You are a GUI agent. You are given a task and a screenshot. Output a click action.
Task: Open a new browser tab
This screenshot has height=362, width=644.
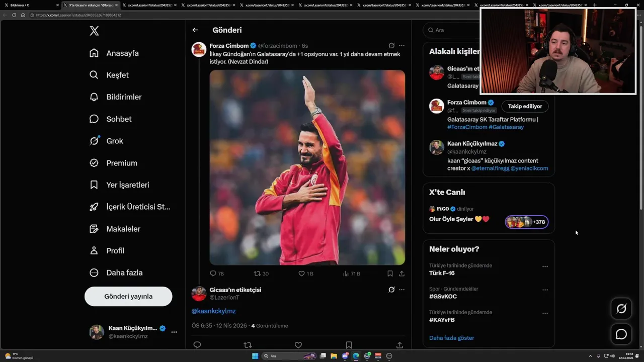tap(595, 5)
